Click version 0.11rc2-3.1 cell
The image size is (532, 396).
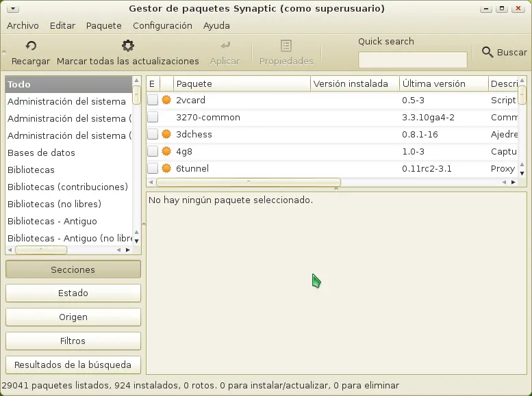(427, 168)
